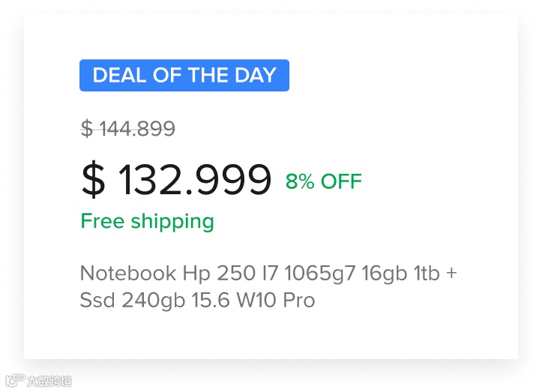Viewport: 542px width, 392px height.
Task: Click "W10 Pro" in the description
Action: click(x=276, y=300)
